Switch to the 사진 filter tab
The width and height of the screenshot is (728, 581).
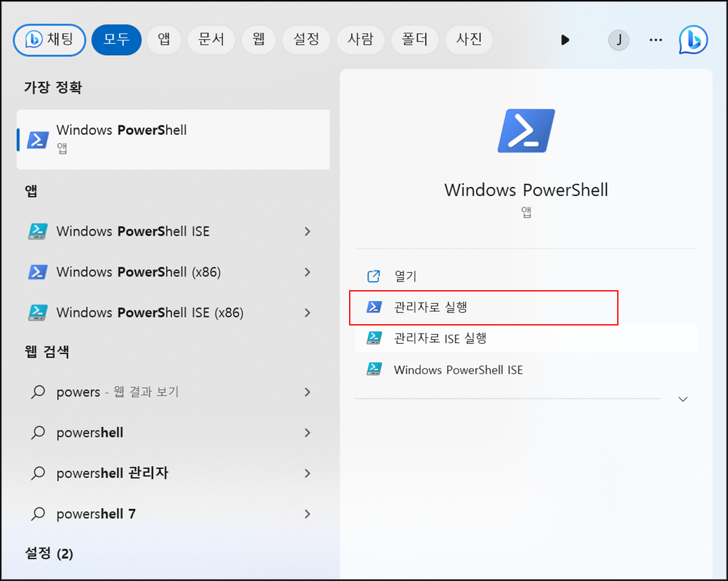(x=469, y=40)
